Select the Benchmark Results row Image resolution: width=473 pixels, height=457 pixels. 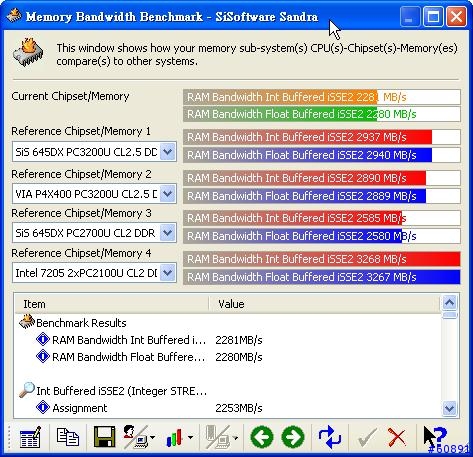tap(228, 322)
